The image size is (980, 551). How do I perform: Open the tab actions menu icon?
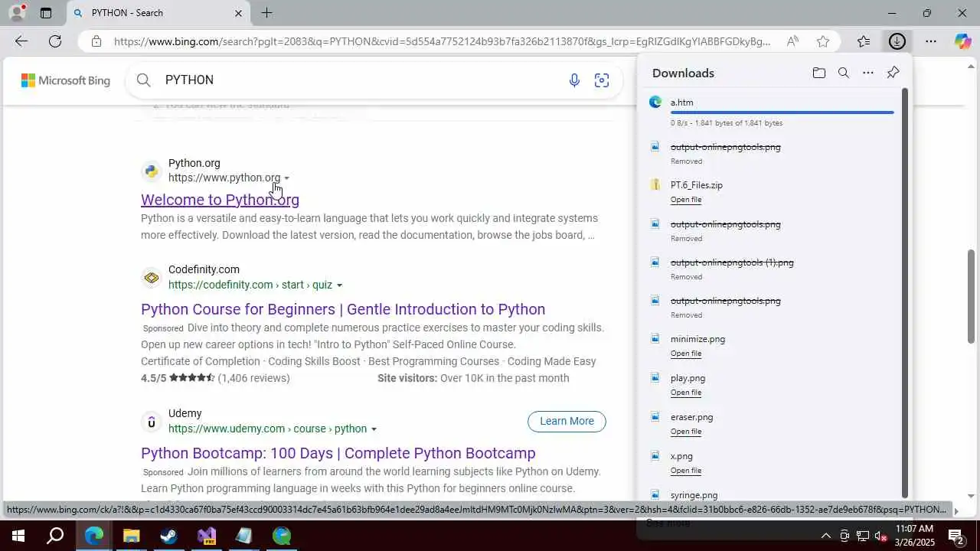46,13
